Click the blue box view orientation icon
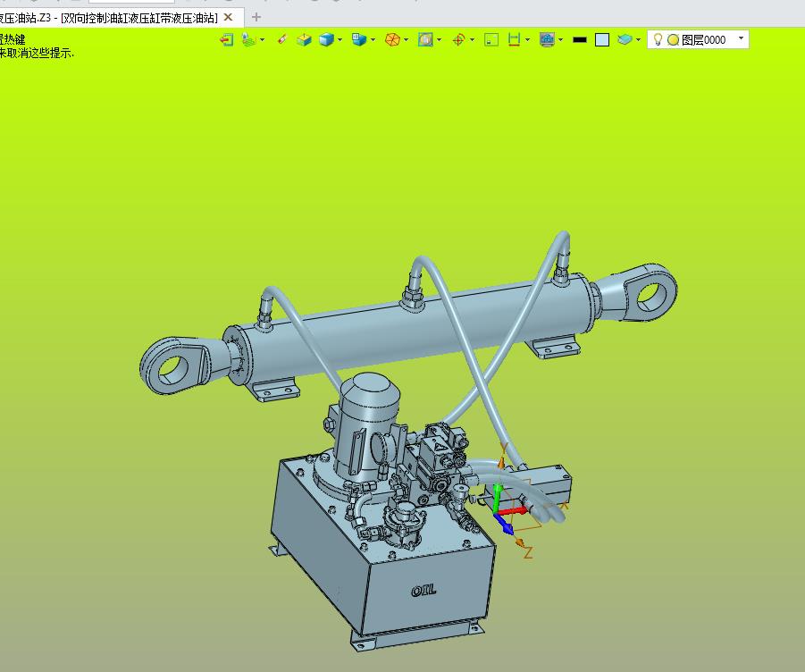The image size is (805, 672). (x=359, y=39)
